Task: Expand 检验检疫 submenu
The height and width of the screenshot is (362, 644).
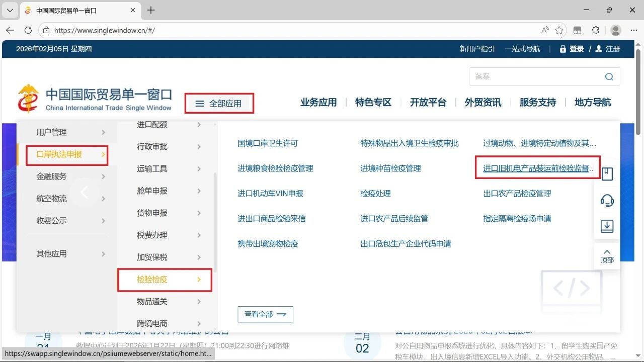Action: [165, 280]
